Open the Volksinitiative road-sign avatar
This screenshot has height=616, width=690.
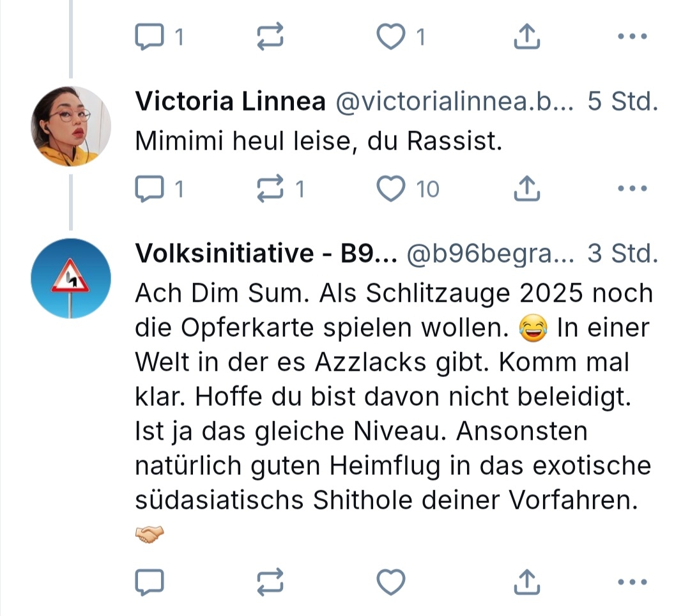(x=71, y=279)
